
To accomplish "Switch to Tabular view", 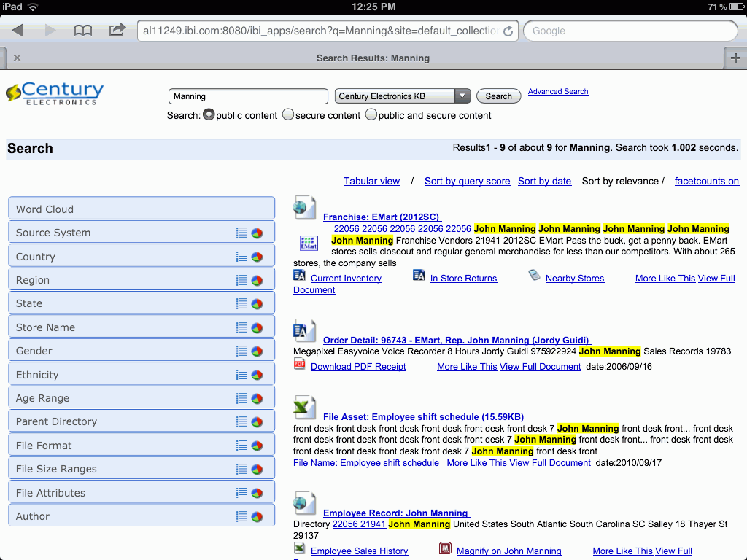I will [371, 182].
